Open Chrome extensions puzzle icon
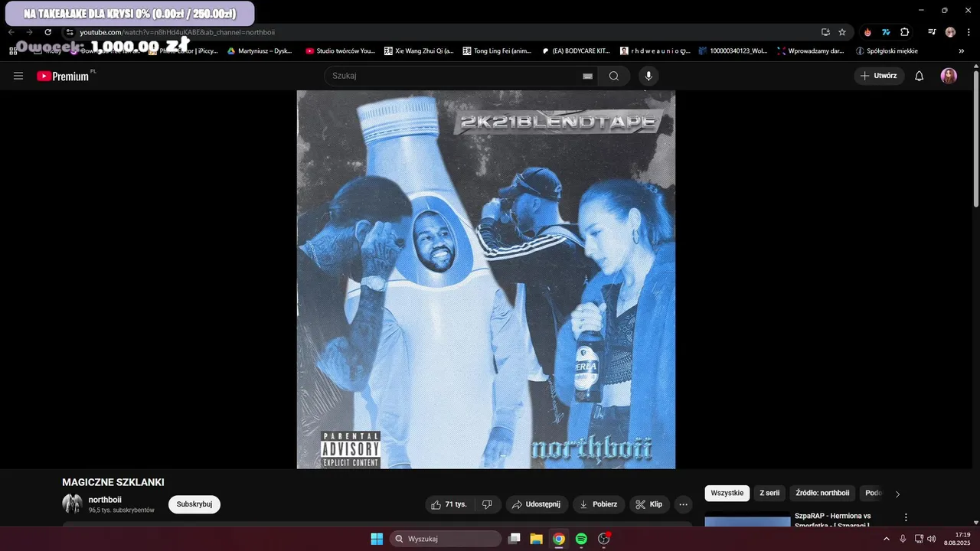Screen dimensions: 980x551 [x=904, y=32]
